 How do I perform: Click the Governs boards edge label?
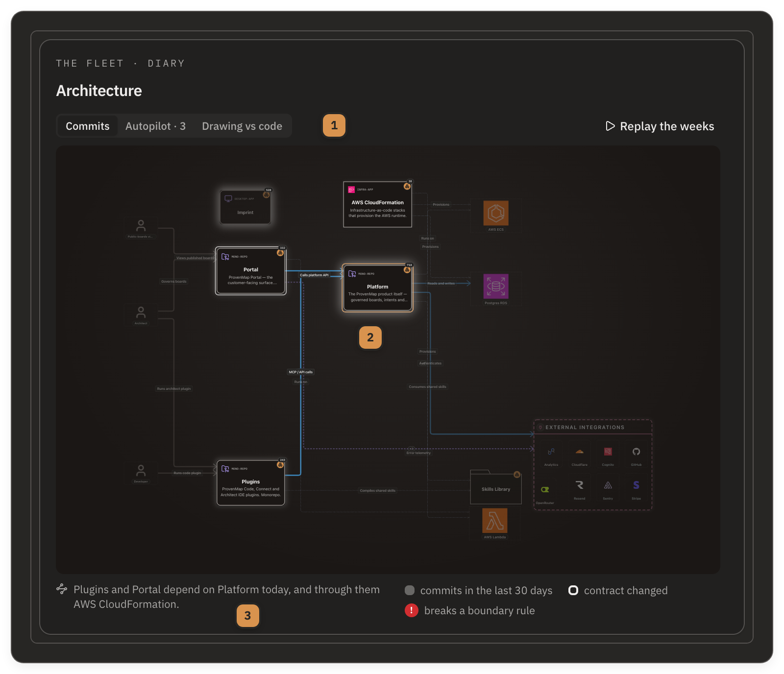174,282
